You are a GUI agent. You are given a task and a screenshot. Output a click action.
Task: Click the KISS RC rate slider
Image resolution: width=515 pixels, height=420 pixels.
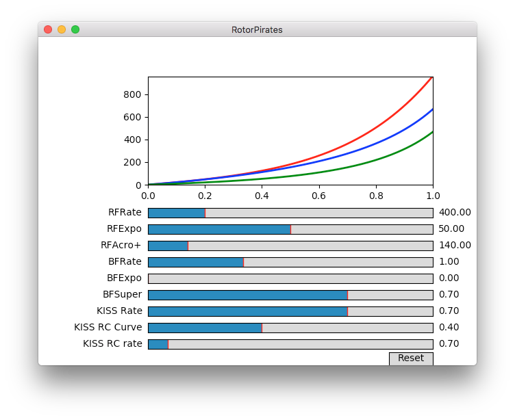click(290, 344)
